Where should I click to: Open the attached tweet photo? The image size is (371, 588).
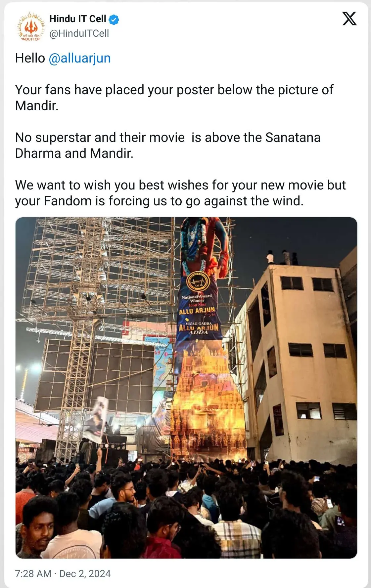pos(186,388)
